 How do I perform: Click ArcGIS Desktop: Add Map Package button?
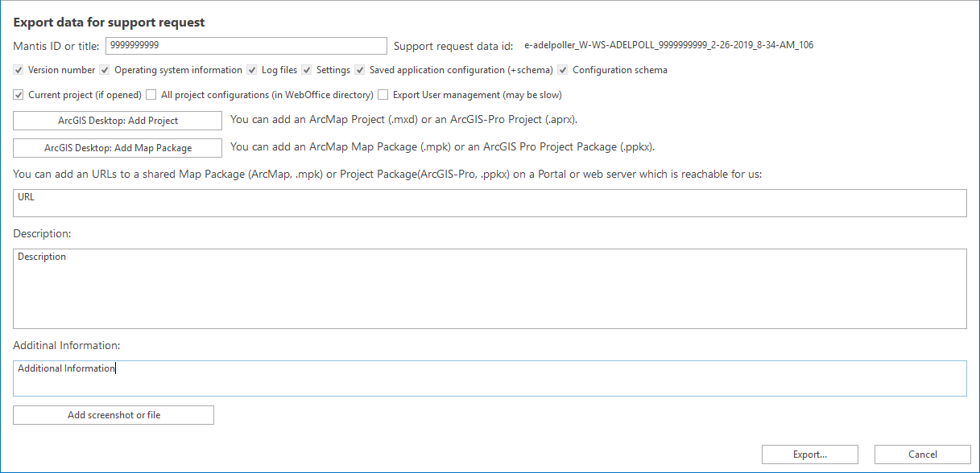pyautogui.click(x=117, y=147)
